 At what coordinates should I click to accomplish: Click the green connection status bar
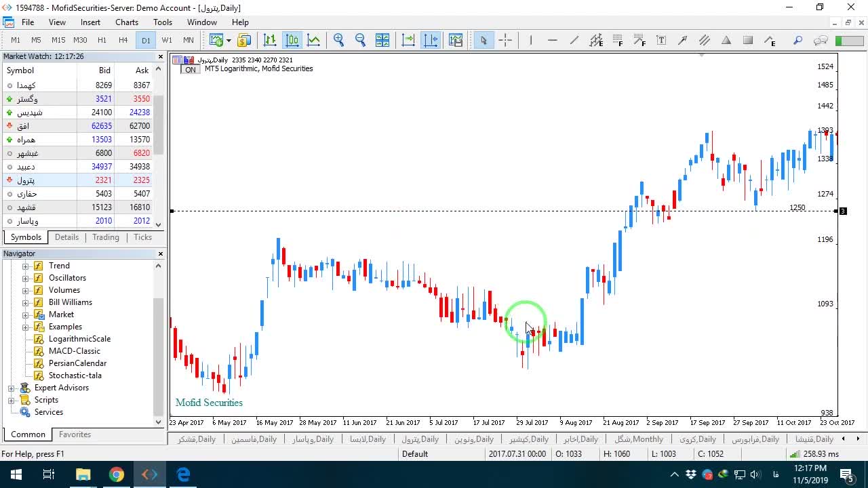849,40
